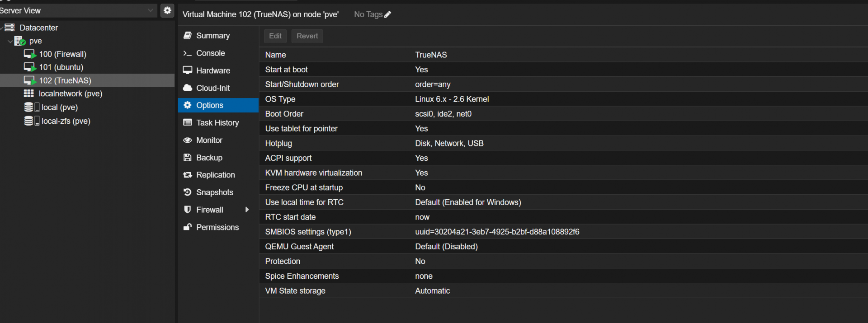Expand the Firewall submenu arrow
The width and height of the screenshot is (868, 323).
(x=247, y=210)
